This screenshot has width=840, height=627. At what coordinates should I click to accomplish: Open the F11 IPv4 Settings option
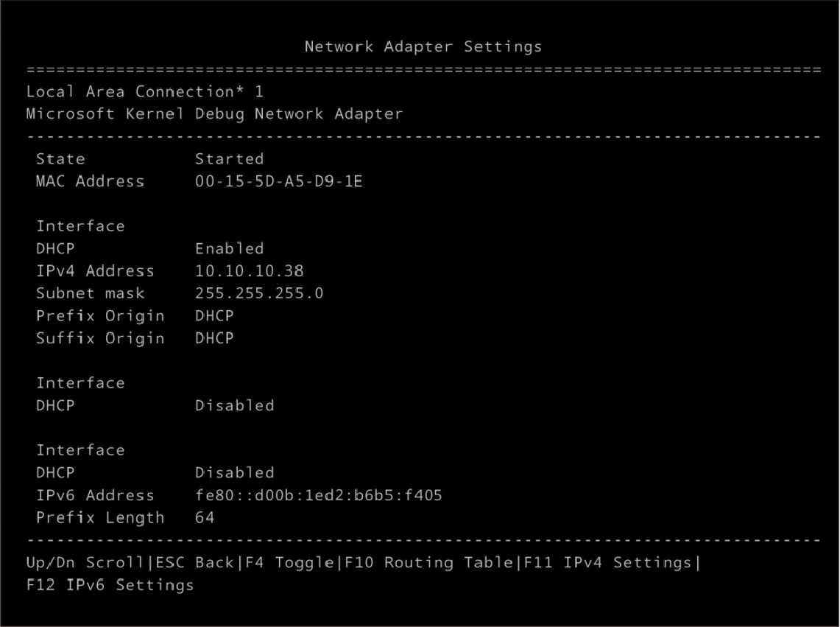[x=607, y=562]
